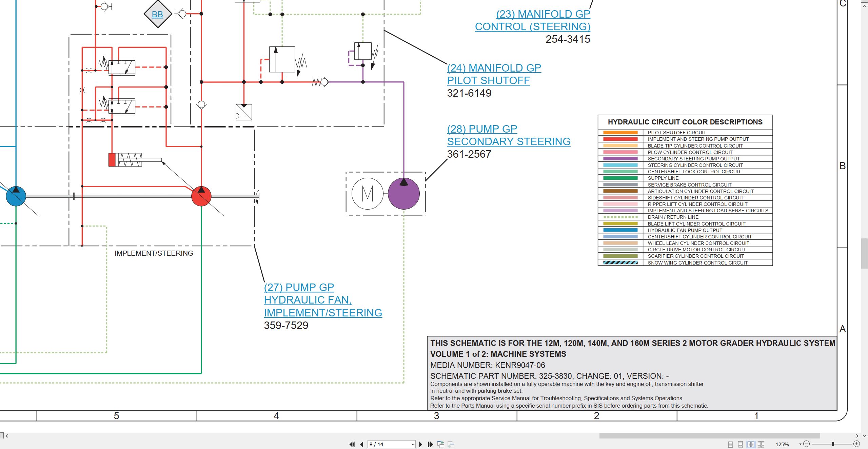Click the zoom out minus icon
This screenshot has height=449, width=868.
point(807,444)
